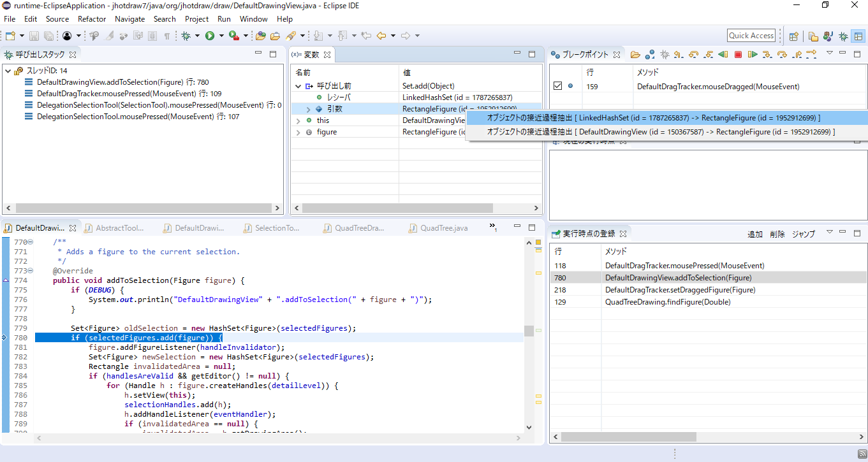Click the Open Task folder icon
Image resolution: width=868 pixels, height=462 pixels.
[x=276, y=36]
